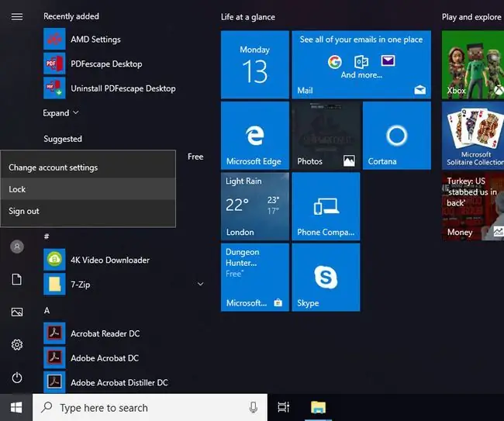Click the Life at a glance heading
The width and height of the screenshot is (504, 421).
point(248,17)
